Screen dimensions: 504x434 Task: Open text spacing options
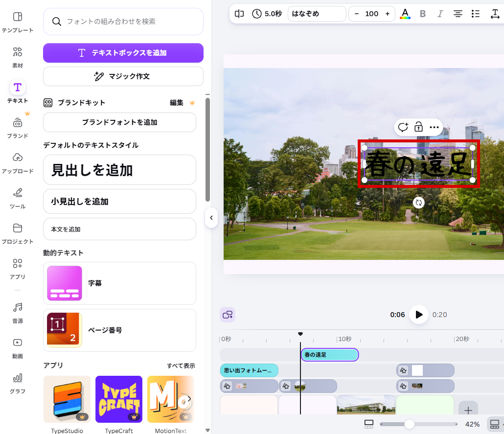(x=495, y=14)
